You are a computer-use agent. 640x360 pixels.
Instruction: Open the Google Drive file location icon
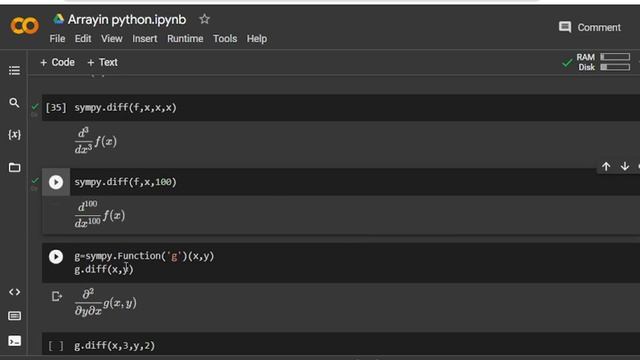tap(59, 19)
